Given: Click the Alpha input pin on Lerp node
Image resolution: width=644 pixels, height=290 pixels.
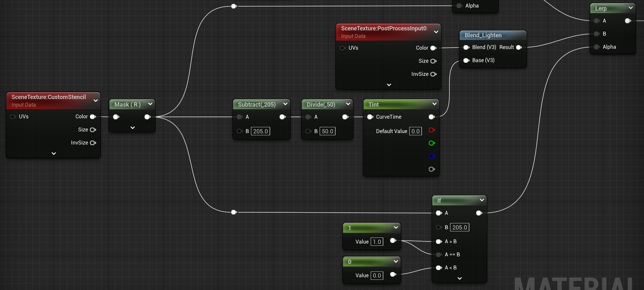Looking at the screenshot, I should pos(597,47).
